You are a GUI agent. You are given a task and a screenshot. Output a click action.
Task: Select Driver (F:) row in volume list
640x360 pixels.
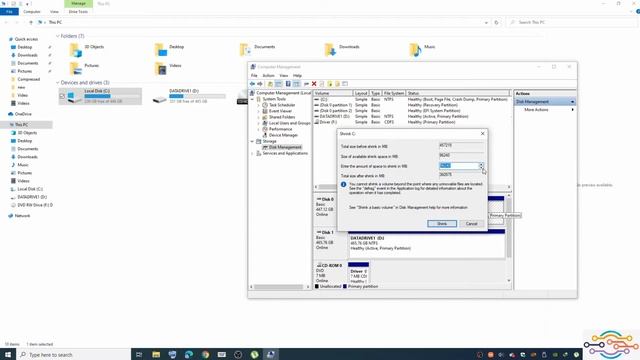pos(412,122)
